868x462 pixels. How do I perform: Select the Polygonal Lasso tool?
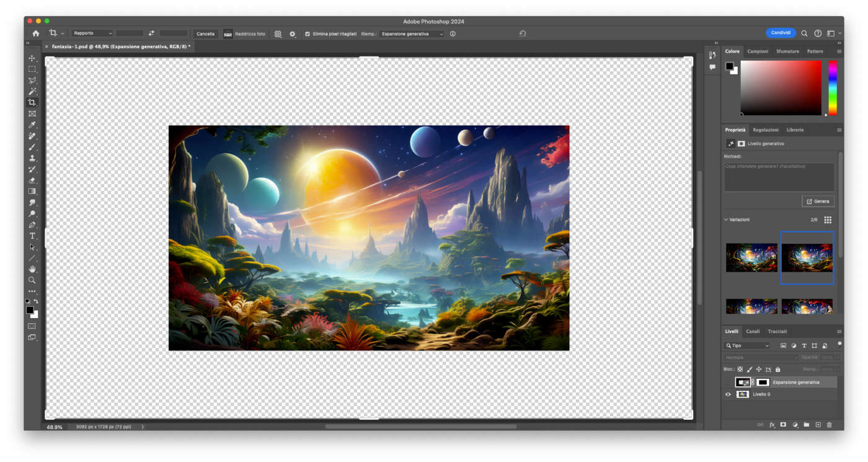point(32,80)
